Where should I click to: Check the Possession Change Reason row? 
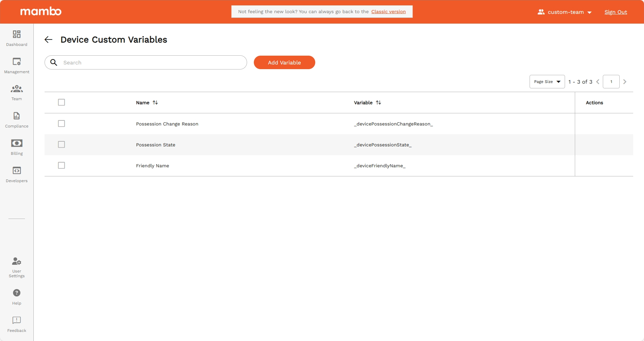click(x=61, y=123)
